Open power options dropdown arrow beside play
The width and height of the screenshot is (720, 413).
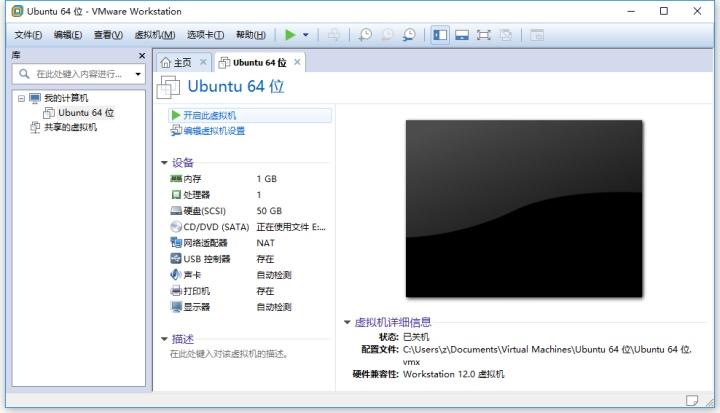coord(306,35)
